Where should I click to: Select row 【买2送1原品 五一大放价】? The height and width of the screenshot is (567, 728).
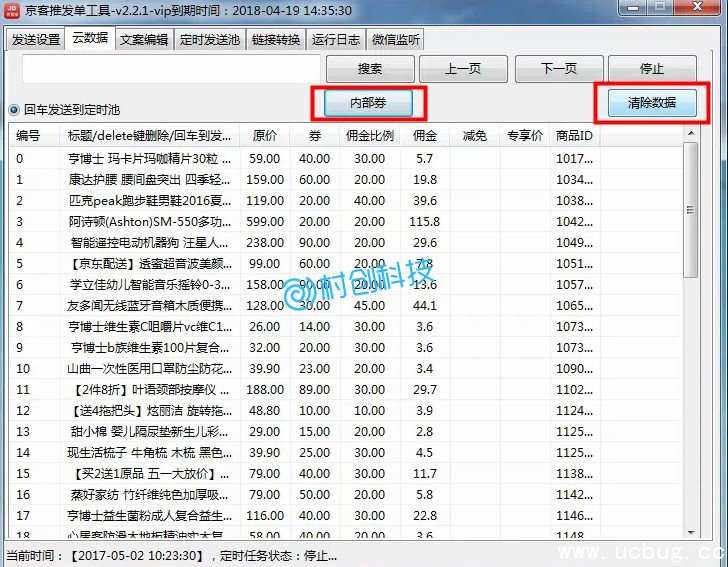tap(346, 474)
